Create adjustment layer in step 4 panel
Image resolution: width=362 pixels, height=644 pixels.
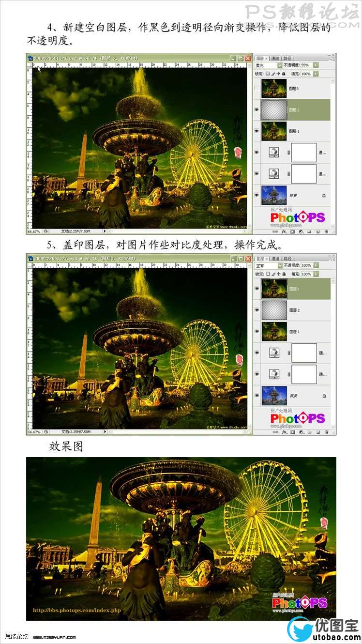[x=301, y=231]
